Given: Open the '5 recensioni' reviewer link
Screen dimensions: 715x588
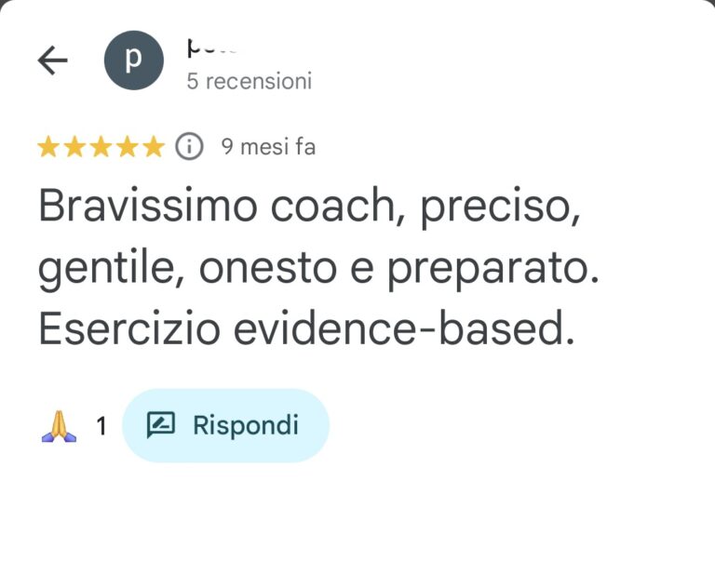Looking at the screenshot, I should 249,81.
